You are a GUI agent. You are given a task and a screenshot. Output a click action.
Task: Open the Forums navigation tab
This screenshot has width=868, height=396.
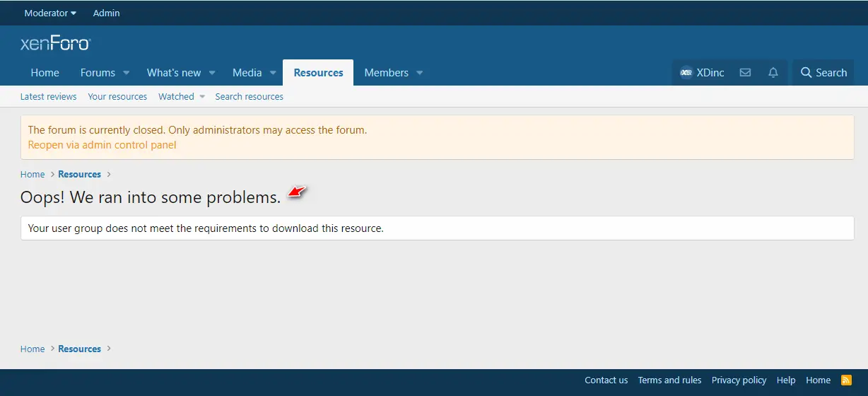[x=98, y=72]
